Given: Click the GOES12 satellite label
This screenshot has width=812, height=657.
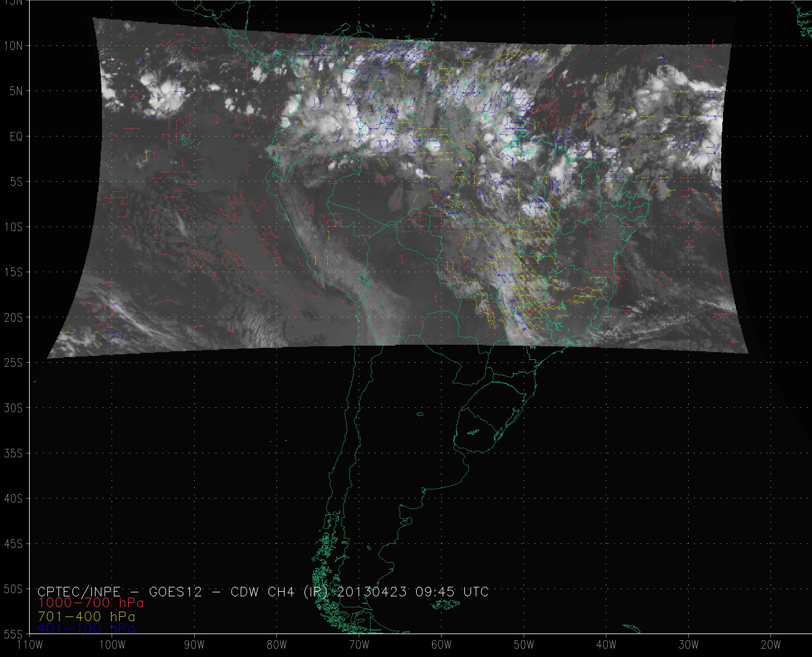Looking at the screenshot, I should (x=176, y=591).
